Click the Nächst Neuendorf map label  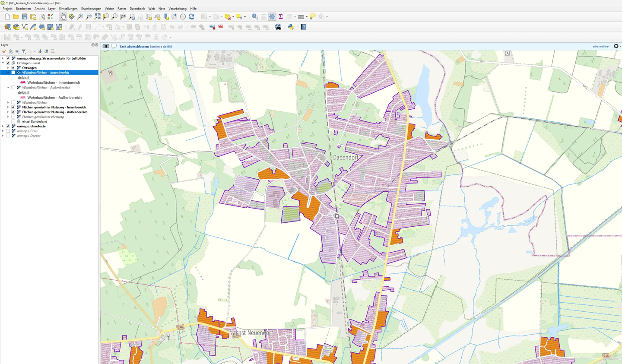point(251,333)
